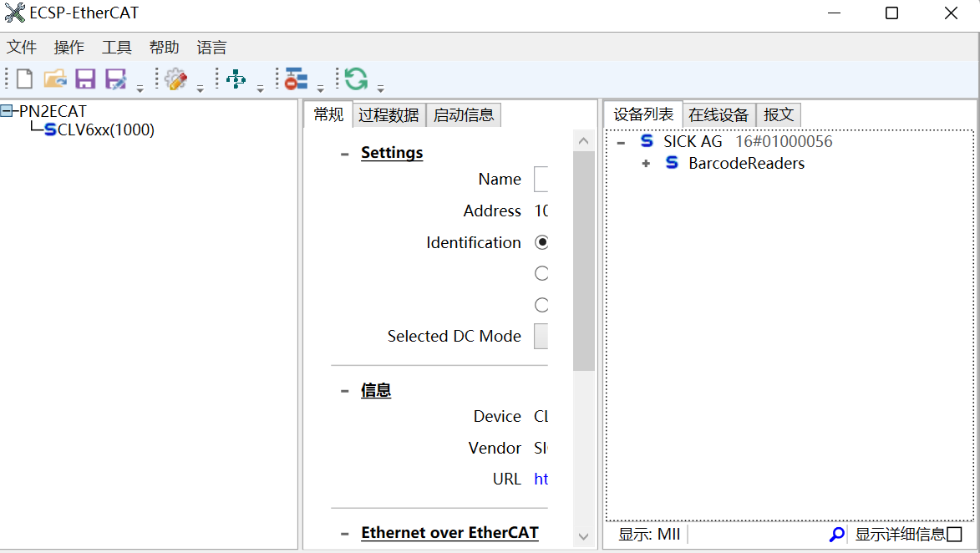Click the red and blue tree list icon

[296, 79]
